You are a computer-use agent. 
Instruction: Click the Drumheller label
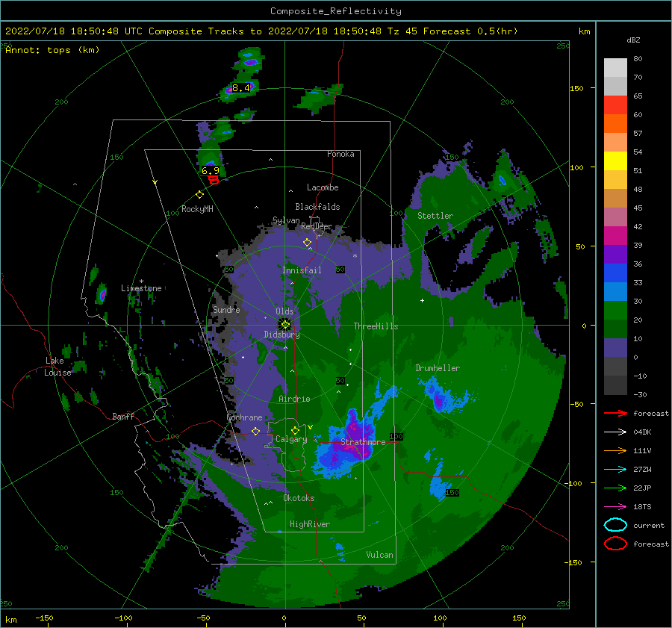pos(438,368)
